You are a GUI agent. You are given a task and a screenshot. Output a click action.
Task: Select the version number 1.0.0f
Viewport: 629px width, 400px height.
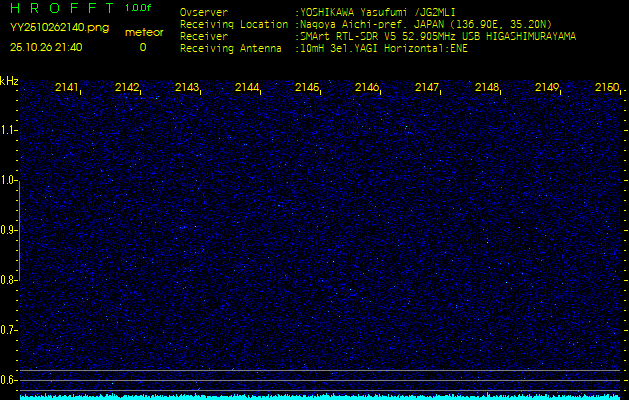coord(139,8)
